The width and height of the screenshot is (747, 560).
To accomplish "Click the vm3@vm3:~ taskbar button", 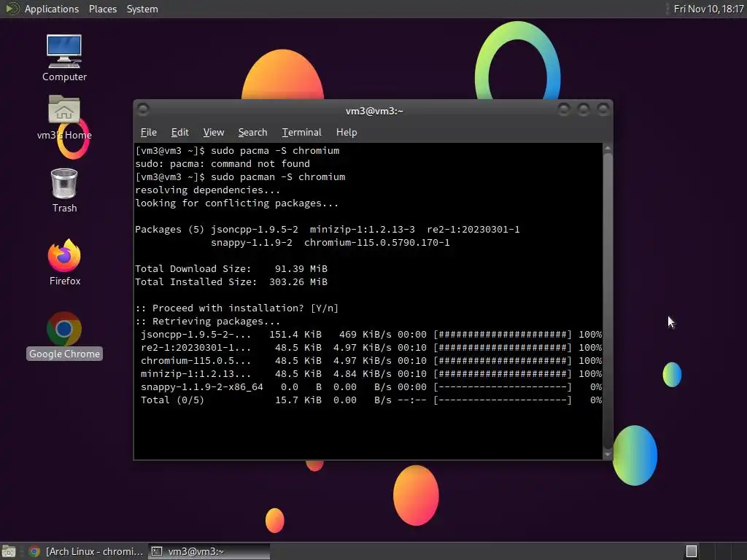I will click(x=209, y=551).
